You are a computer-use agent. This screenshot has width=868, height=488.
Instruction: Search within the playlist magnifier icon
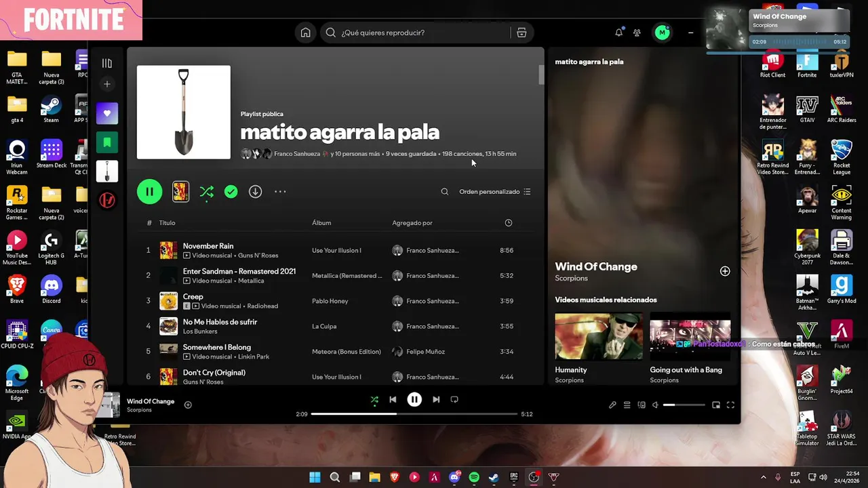(445, 192)
